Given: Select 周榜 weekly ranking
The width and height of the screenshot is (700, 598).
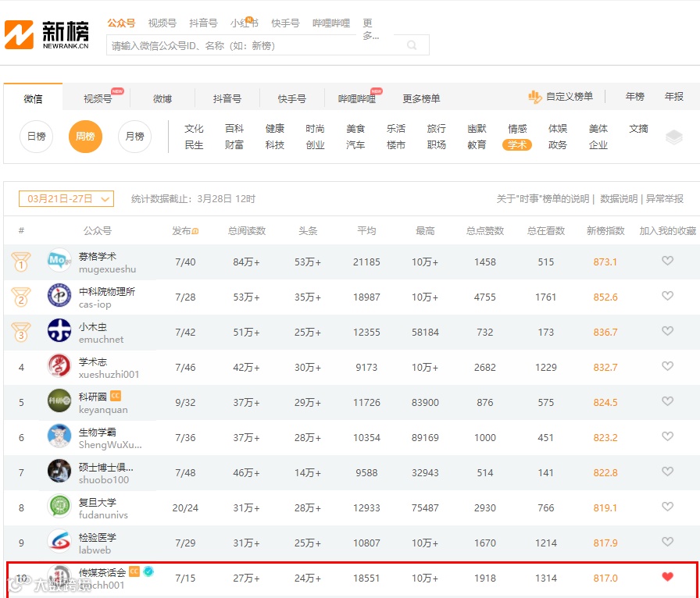Looking at the screenshot, I should (85, 136).
